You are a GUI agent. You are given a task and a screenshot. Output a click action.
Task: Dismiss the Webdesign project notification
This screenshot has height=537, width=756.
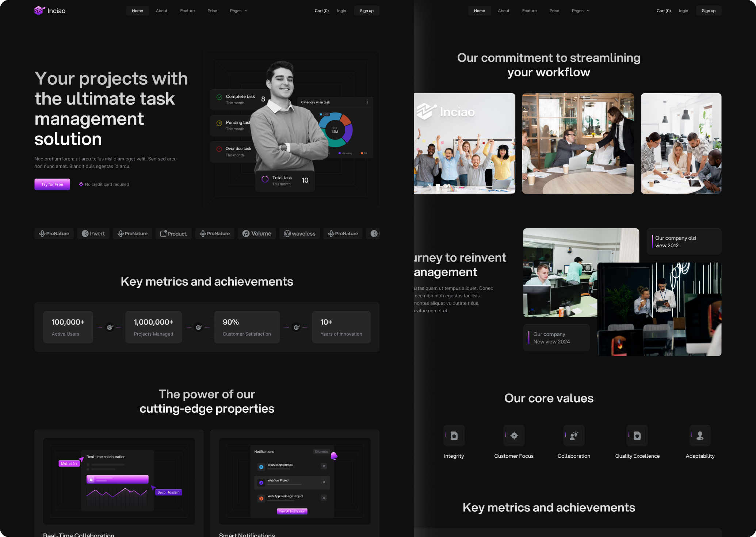pyautogui.click(x=324, y=466)
